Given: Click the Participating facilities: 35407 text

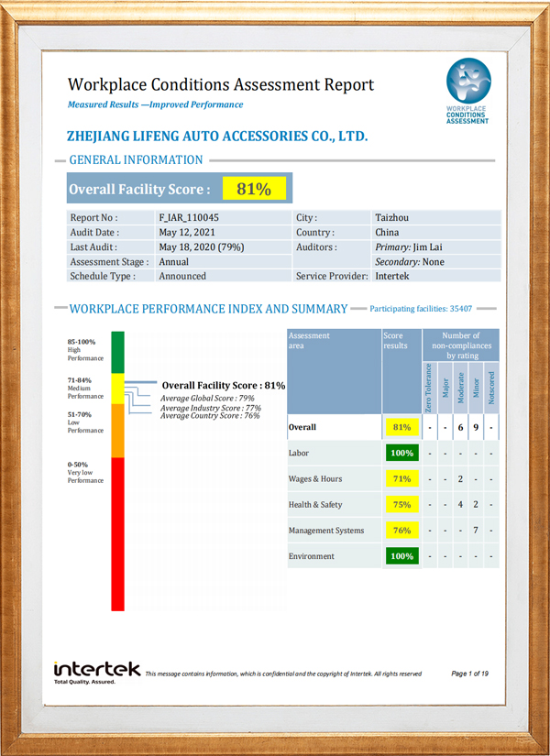Looking at the screenshot, I should pyautogui.click(x=420, y=309).
